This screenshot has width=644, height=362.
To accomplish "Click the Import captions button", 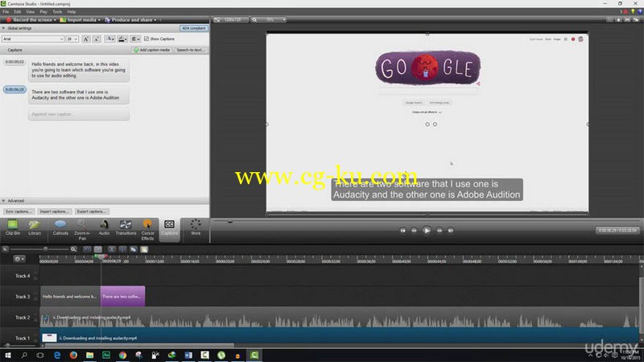I will pyautogui.click(x=54, y=212).
